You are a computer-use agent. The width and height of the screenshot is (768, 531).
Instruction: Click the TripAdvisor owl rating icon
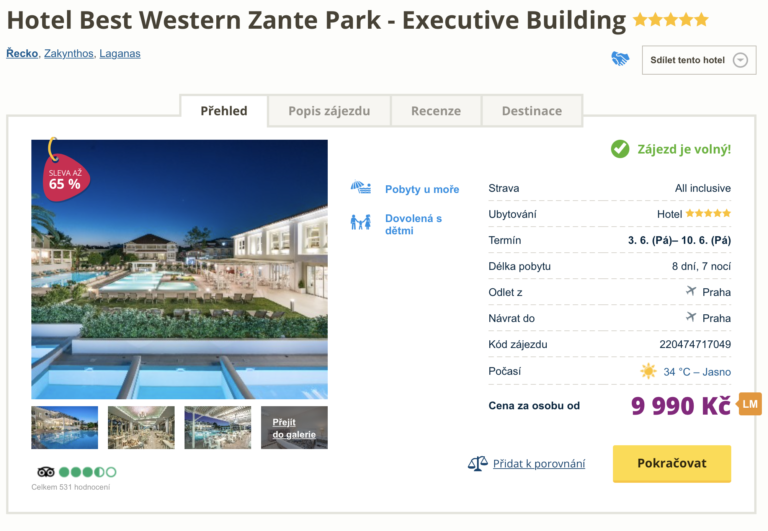point(45,472)
